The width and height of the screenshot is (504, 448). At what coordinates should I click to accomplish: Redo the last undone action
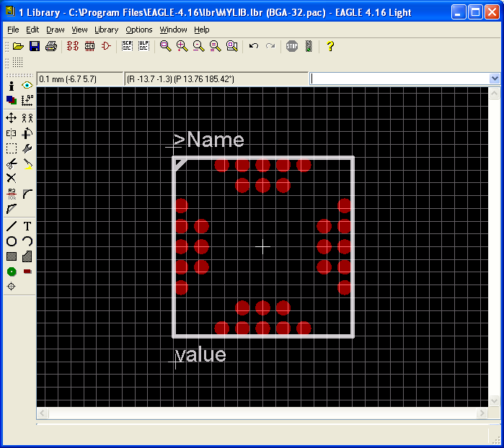pos(270,46)
